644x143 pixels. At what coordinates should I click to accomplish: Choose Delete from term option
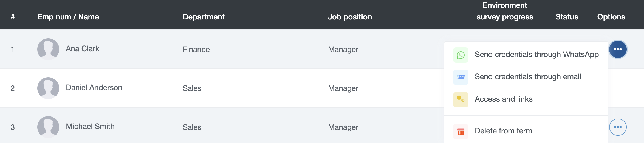pos(504,131)
